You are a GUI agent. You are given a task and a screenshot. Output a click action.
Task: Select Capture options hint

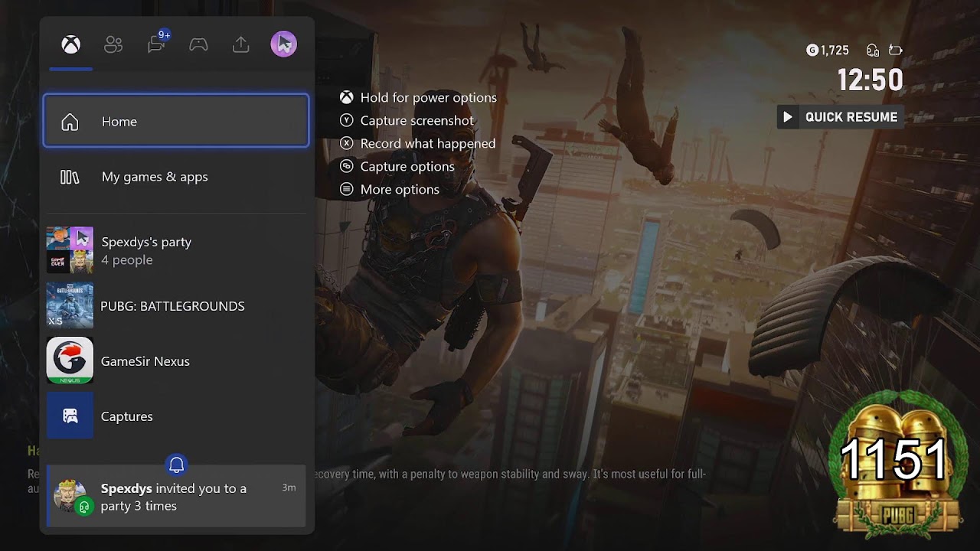point(397,166)
